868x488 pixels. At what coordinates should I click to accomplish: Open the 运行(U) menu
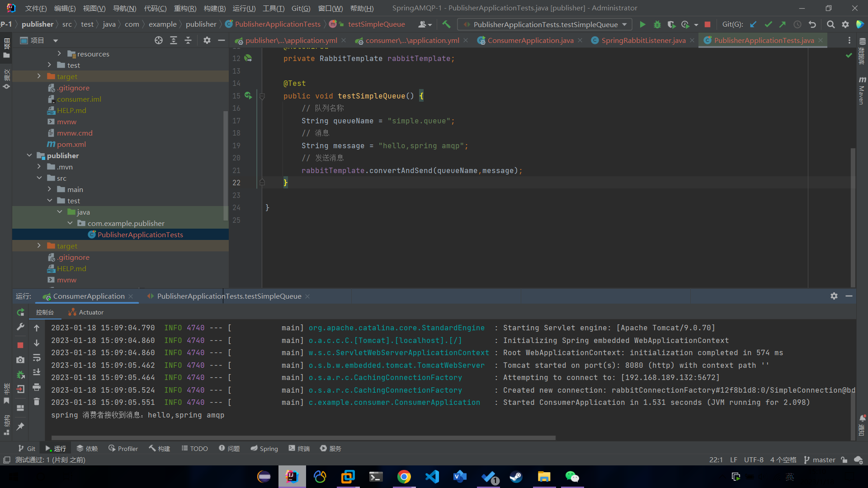[244, 8]
